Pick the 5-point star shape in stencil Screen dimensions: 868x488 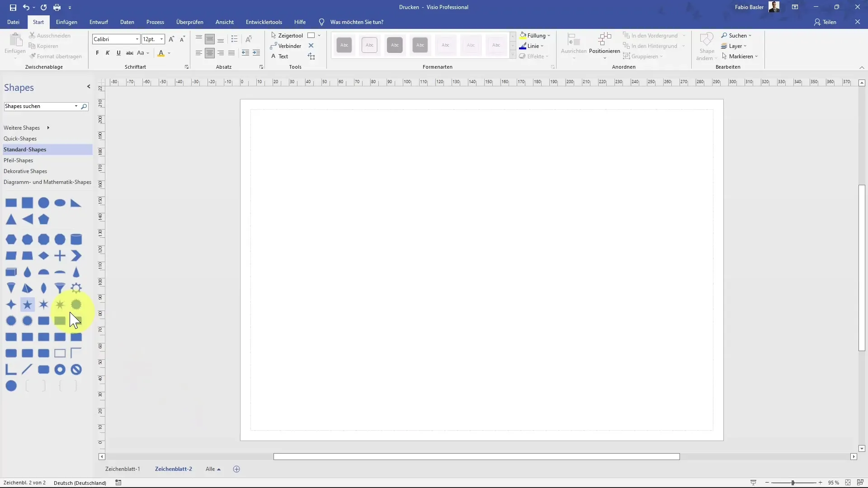[28, 305]
